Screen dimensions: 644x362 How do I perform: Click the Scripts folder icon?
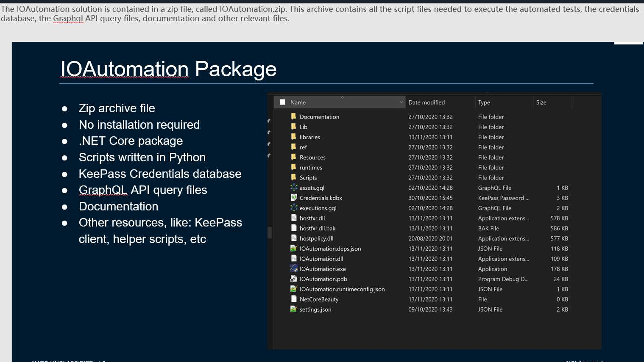(293, 177)
